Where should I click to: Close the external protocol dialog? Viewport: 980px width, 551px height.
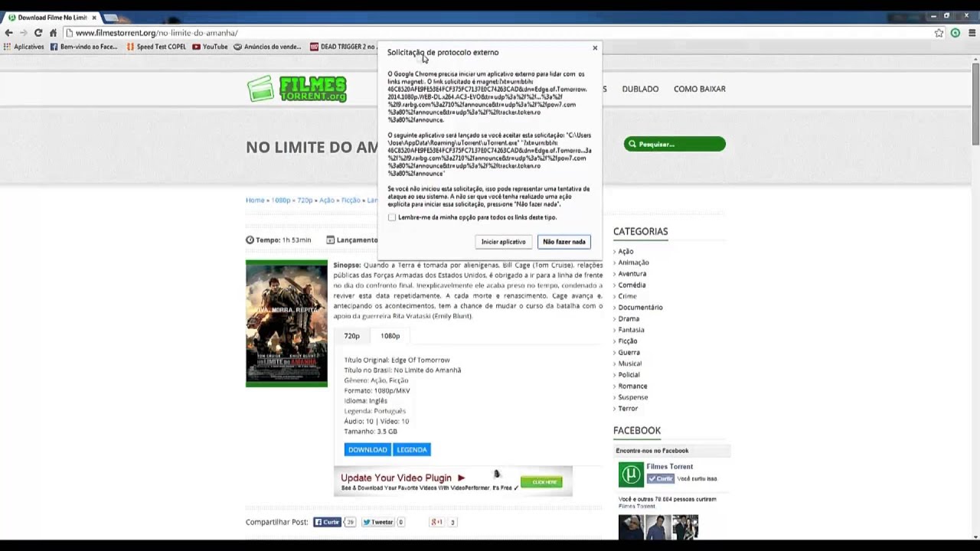595,48
